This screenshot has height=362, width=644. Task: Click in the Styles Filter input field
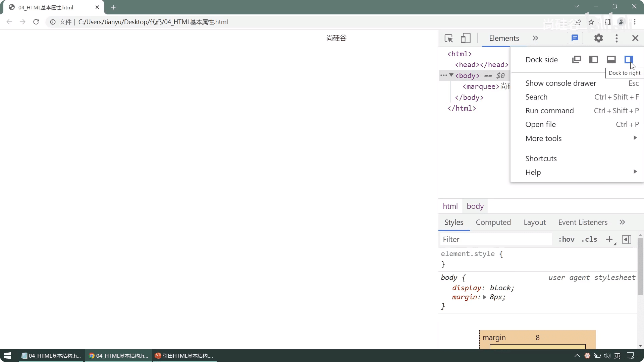point(496,239)
